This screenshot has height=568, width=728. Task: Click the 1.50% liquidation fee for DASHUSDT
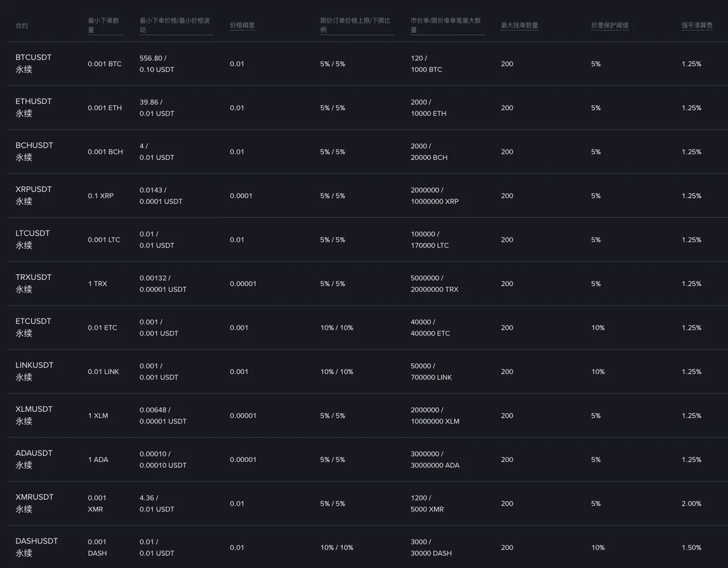pos(692,547)
